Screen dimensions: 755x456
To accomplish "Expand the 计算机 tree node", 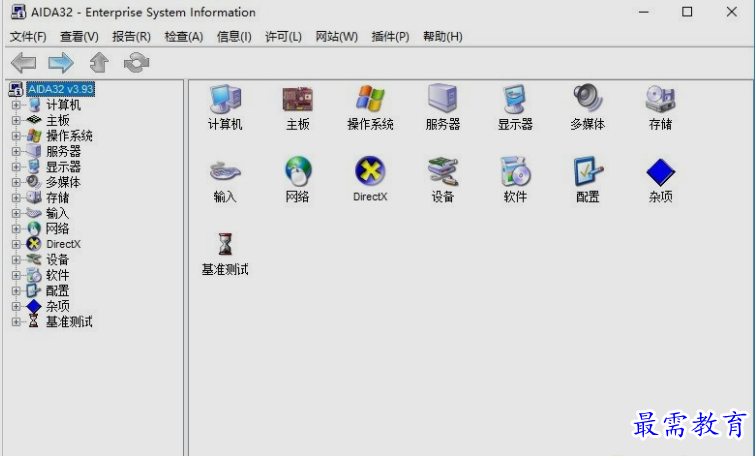I will [16, 105].
